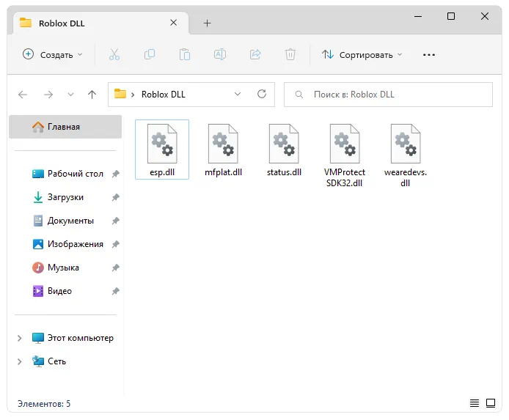509x420 pixels.
Task: Open the three-dots more options menu
Action: coord(429,55)
